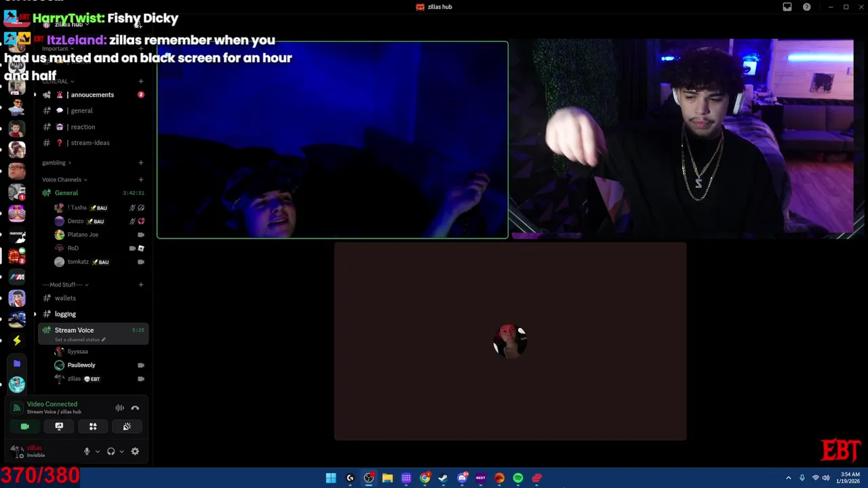This screenshot has height=488, width=868.
Task: Disconnect from the voice call
Action: pyautogui.click(x=135, y=408)
